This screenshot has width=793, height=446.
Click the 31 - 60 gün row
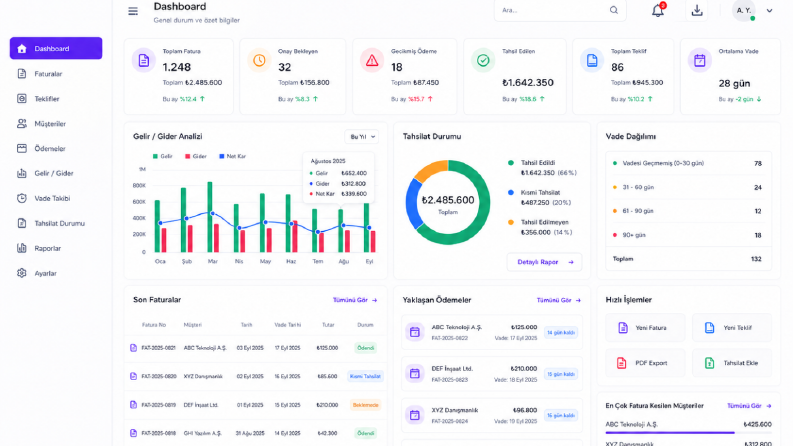point(688,187)
